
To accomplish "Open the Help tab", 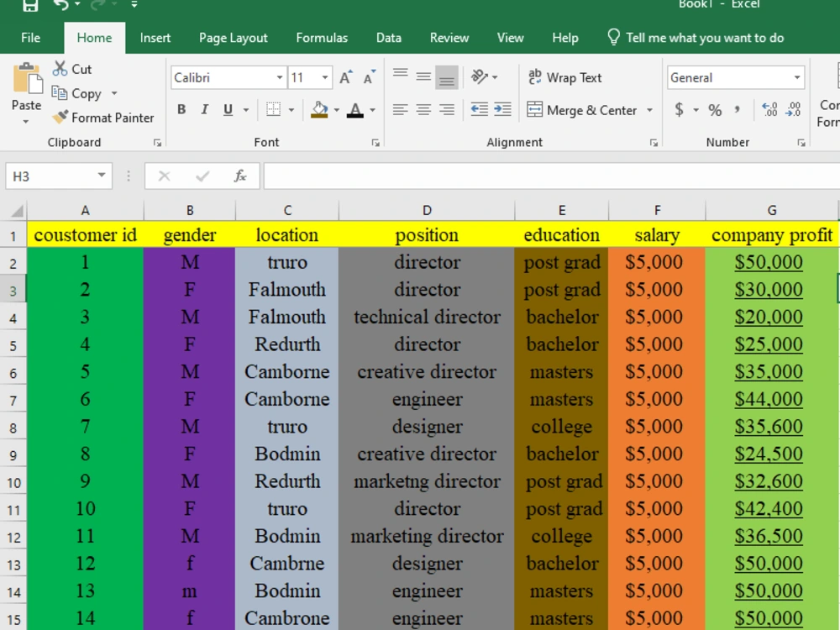I will click(565, 38).
